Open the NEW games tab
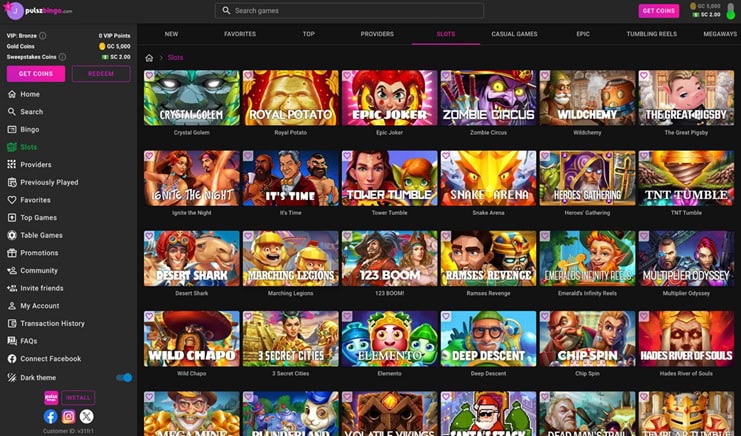741x436 pixels. (x=171, y=34)
